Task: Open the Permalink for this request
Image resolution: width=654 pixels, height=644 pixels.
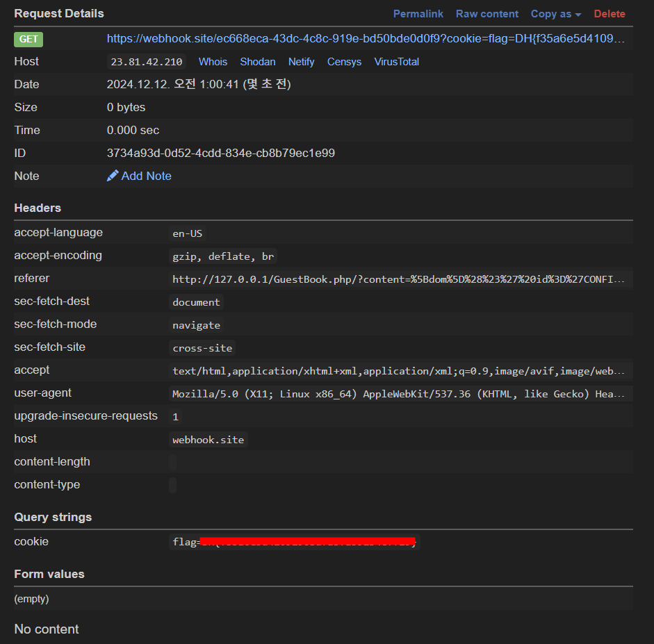Action: (418, 14)
